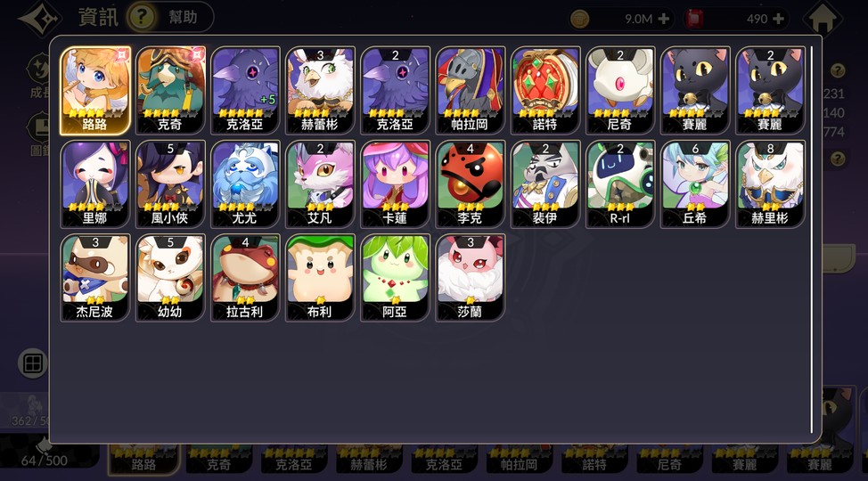868x481 pixels.
Task: Pick the 丘希 character card
Action: [695, 184]
